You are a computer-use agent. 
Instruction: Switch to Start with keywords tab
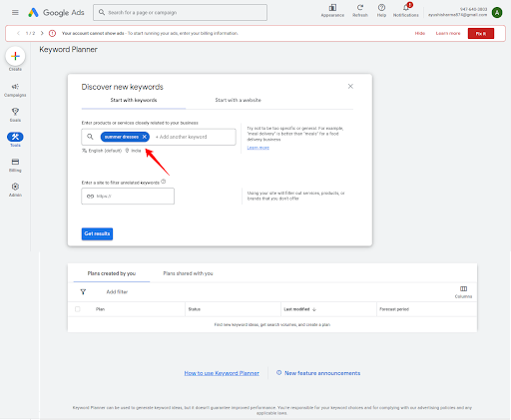click(134, 100)
